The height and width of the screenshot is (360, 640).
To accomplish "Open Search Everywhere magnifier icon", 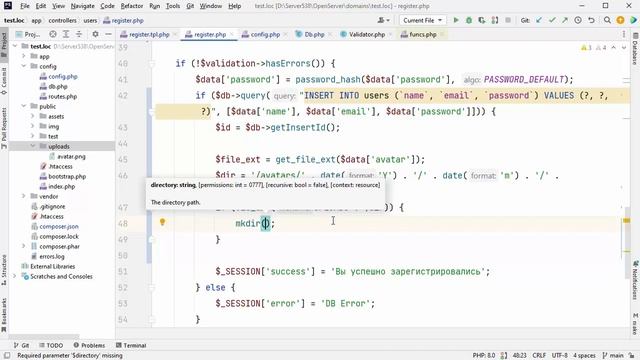I will pos(607,20).
